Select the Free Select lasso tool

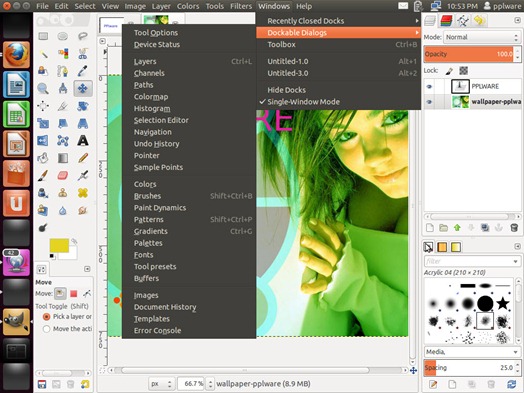pos(83,36)
